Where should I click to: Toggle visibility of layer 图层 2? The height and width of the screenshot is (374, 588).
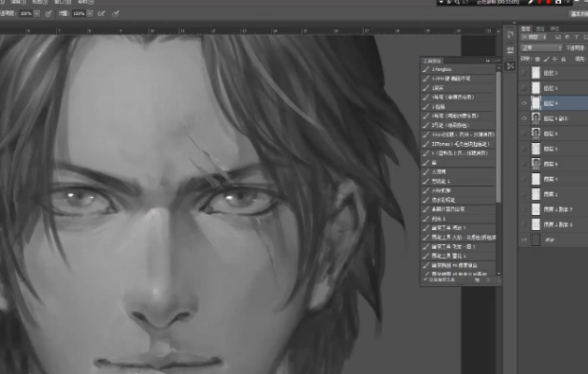coord(523,71)
